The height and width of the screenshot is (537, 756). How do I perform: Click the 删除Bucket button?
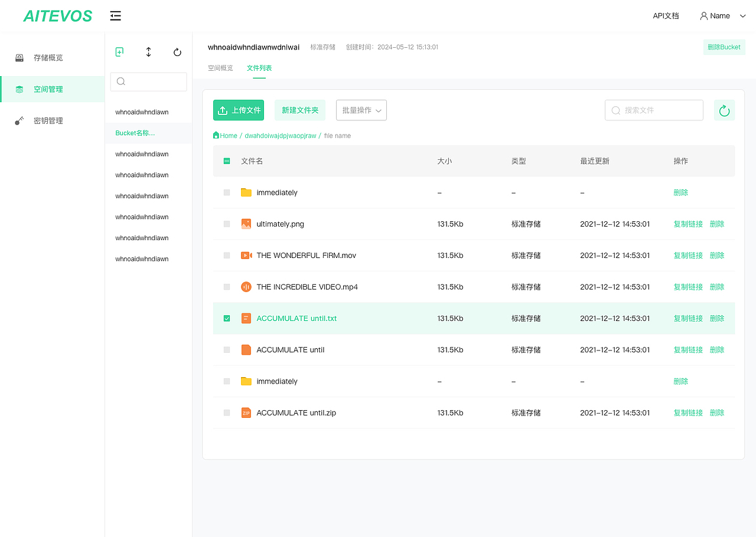click(x=724, y=47)
